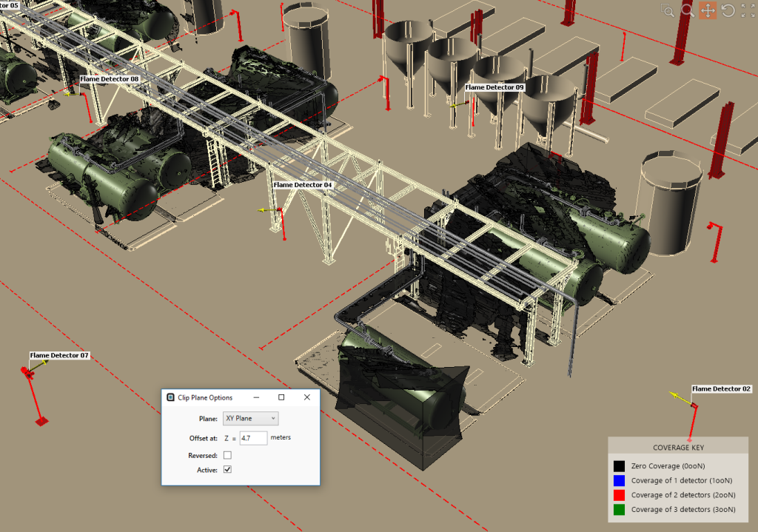
Task: Select the red two-detector coverage swatch
Action: coord(618,495)
